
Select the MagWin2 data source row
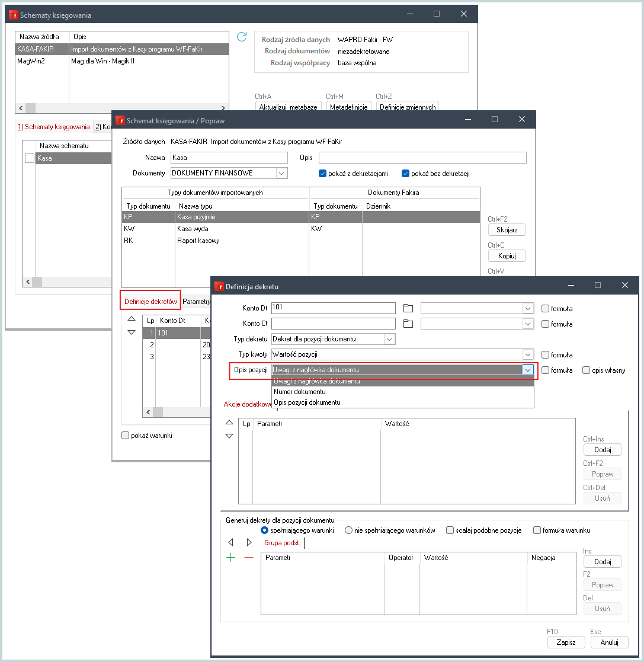[x=122, y=61]
